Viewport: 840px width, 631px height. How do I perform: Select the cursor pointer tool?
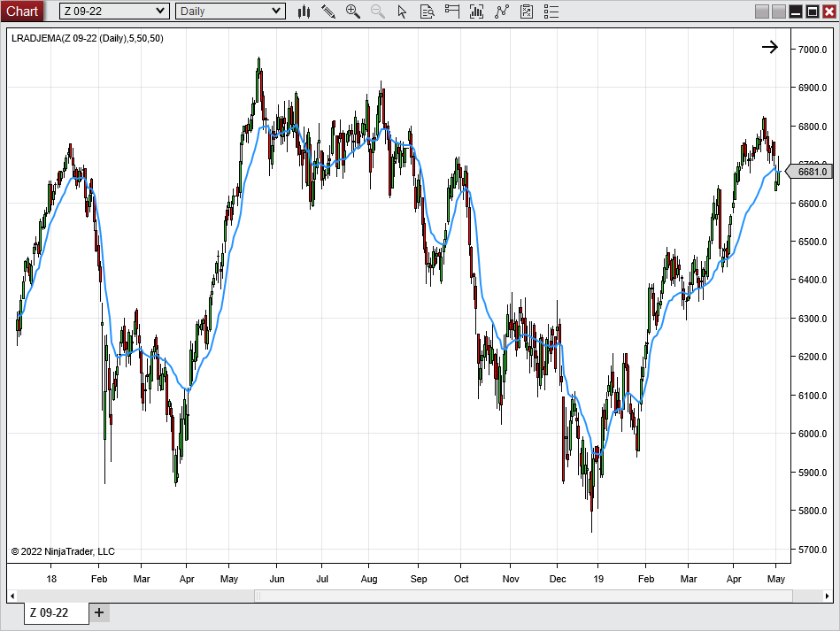pyautogui.click(x=401, y=12)
